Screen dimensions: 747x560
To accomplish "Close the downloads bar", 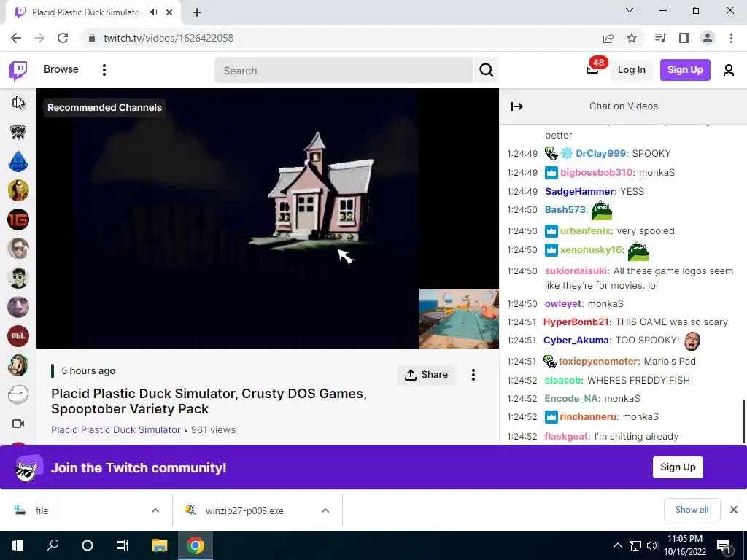I will 734,510.
